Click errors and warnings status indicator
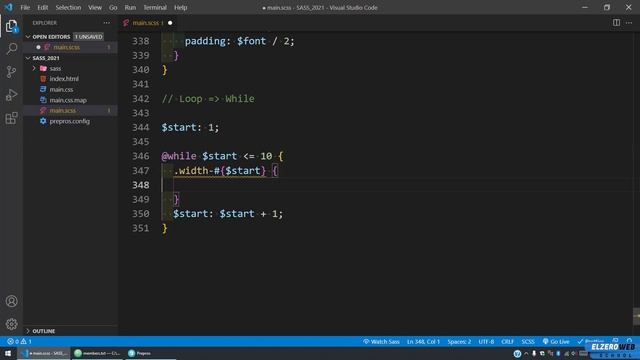This screenshot has width=640, height=360. coord(19,341)
